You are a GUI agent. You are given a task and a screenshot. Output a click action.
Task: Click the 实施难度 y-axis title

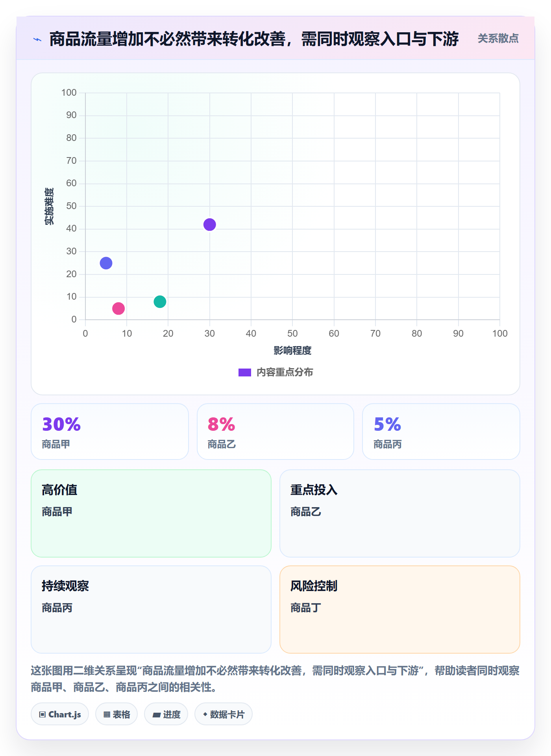[x=49, y=206]
